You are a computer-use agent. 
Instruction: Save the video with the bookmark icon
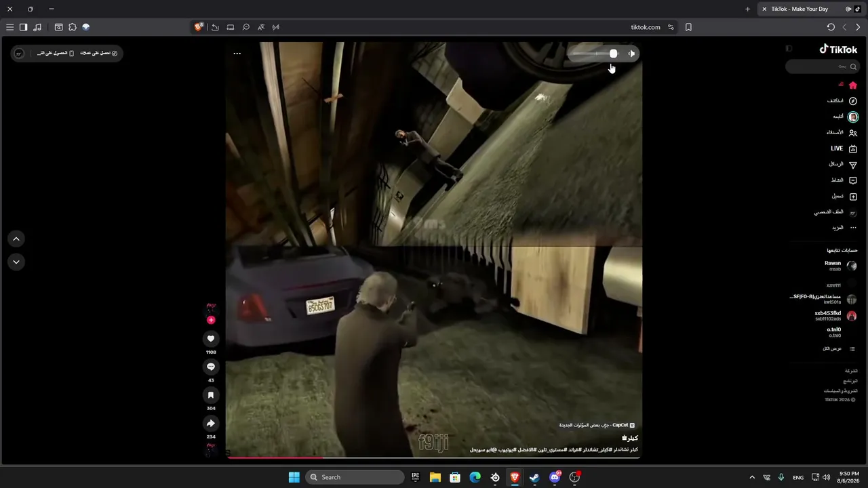(x=211, y=395)
